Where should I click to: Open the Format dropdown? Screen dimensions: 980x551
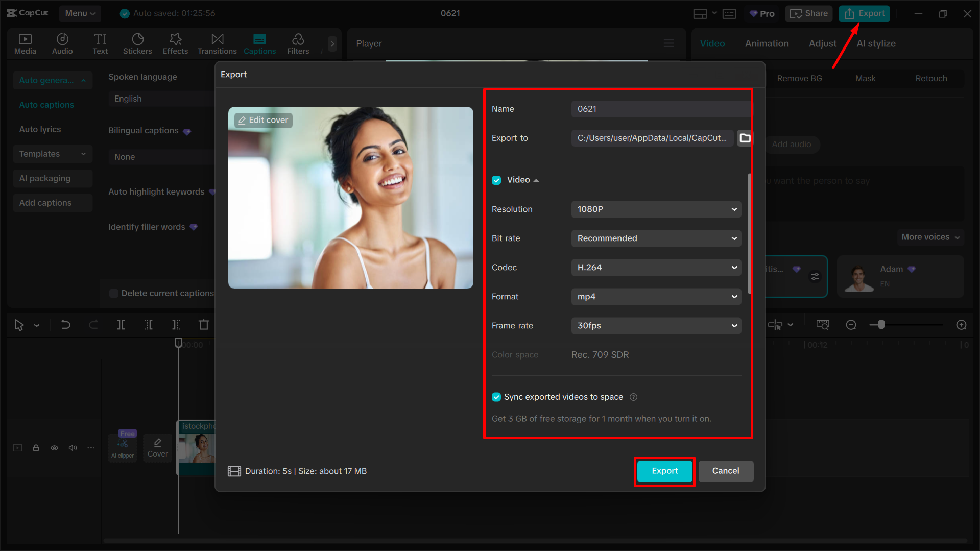pyautogui.click(x=656, y=296)
